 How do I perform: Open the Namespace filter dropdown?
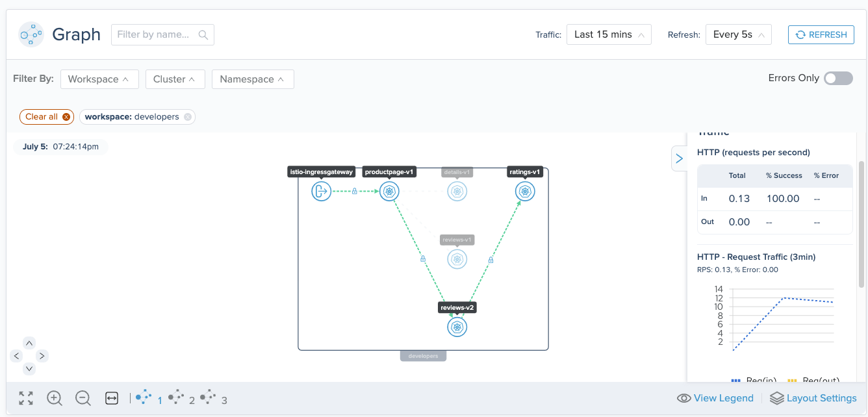(253, 79)
